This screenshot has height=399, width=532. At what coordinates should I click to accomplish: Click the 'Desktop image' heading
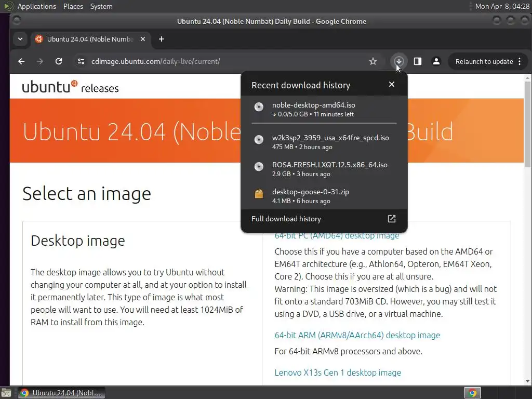click(x=78, y=241)
